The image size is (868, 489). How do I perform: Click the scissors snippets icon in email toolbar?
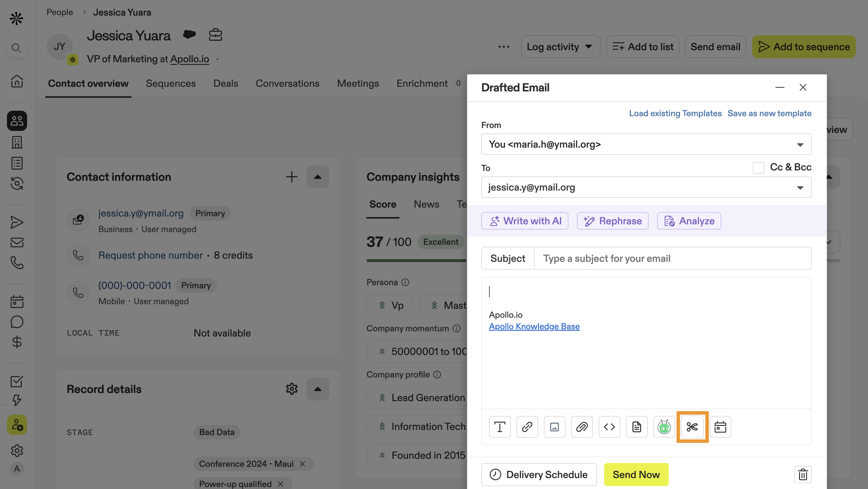pos(692,427)
